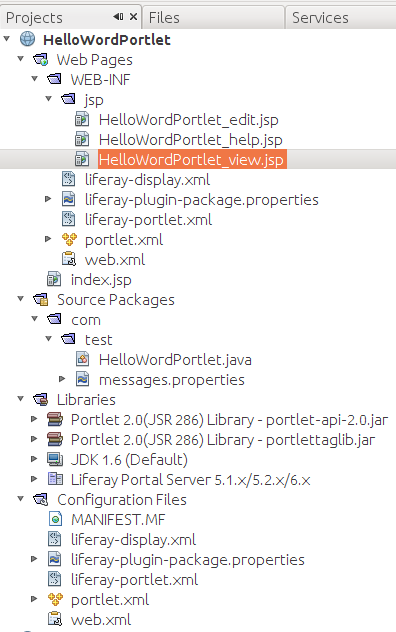This screenshot has width=396, height=632.
Task: Collapse the jsp folder
Action: pos(49,99)
